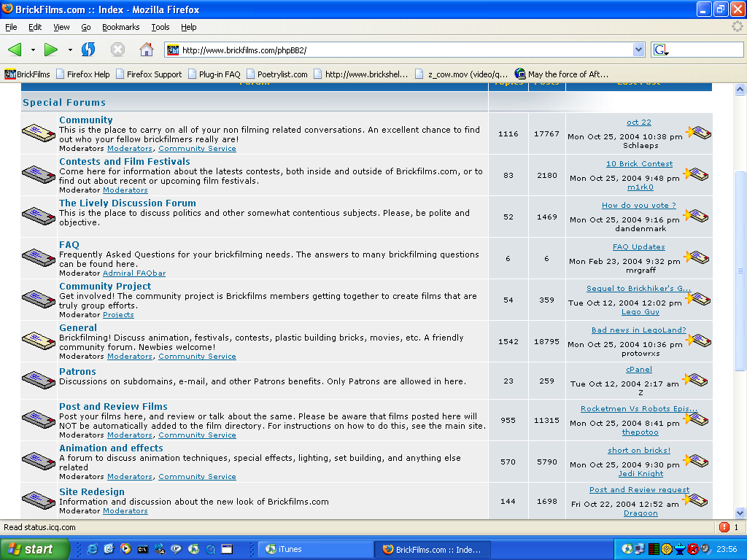Switch to the iTunes taskbar button

tap(315, 549)
